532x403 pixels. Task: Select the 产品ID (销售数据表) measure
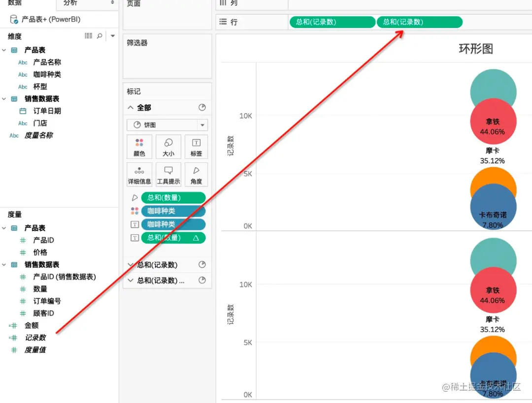tap(65, 277)
